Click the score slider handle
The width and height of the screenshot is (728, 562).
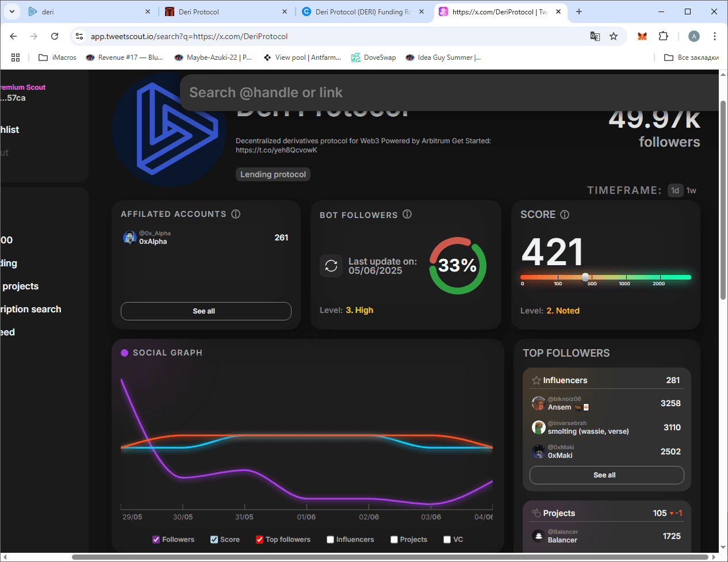[585, 277]
